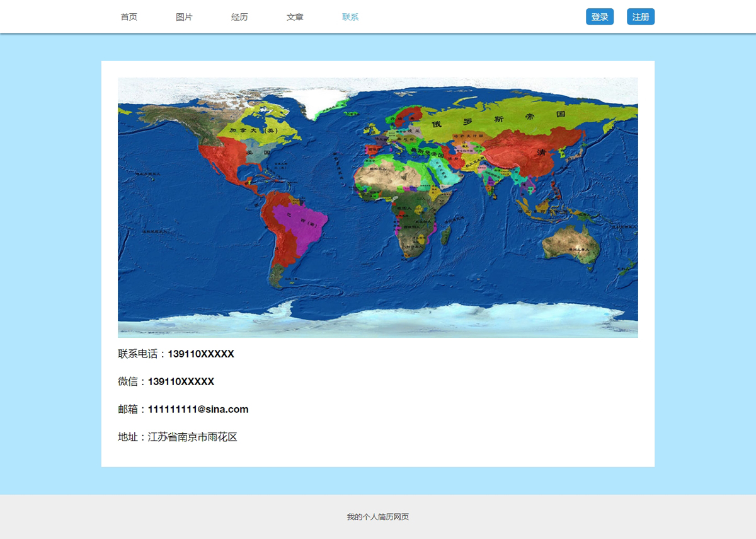The width and height of the screenshot is (756, 539).
Task: Select 经历 in the navigation bar
Action: [239, 17]
